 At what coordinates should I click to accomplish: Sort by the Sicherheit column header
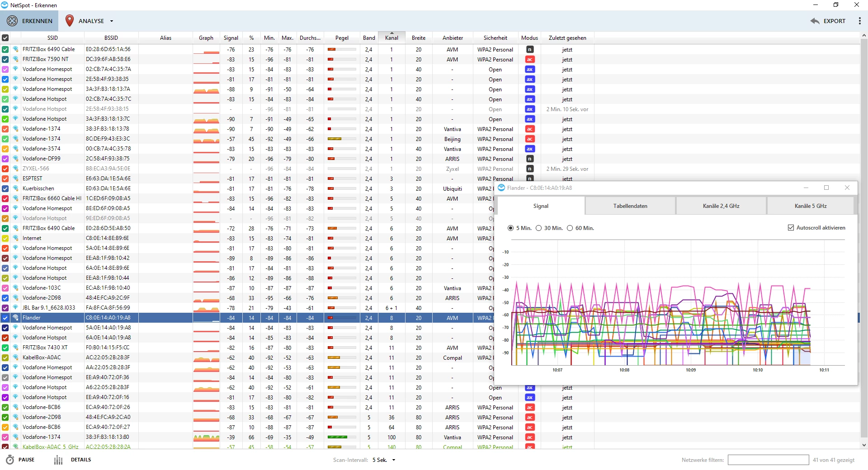coord(495,38)
